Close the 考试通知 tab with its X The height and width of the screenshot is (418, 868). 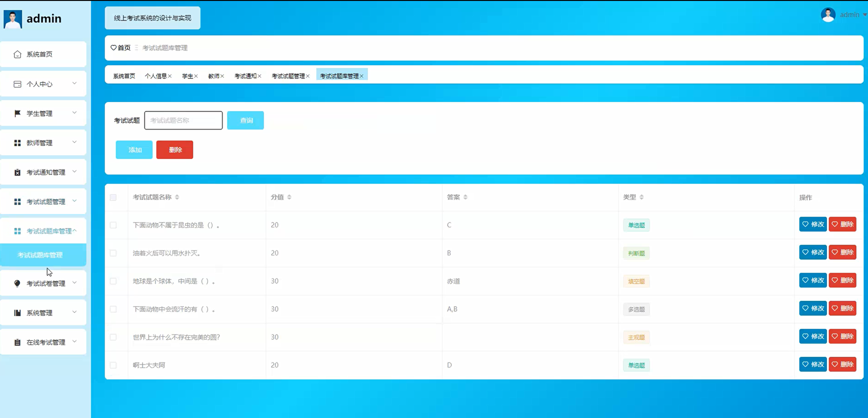coord(260,76)
